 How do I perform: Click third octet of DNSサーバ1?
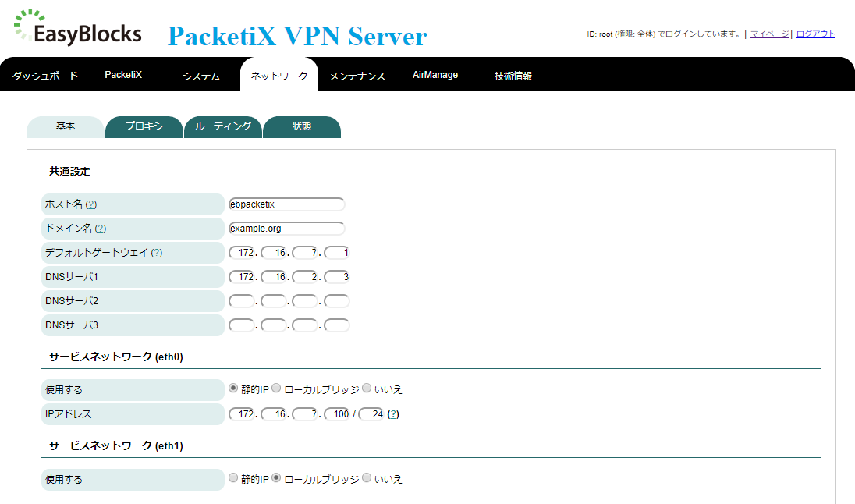pyautogui.click(x=305, y=276)
